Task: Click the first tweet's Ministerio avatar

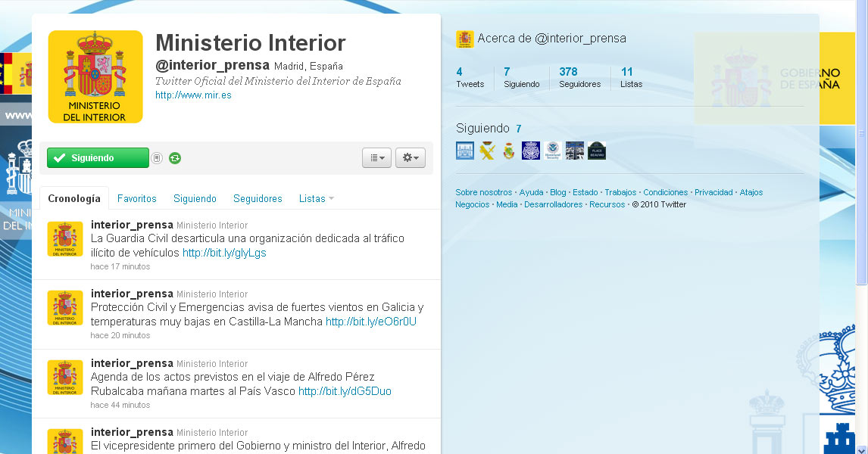Action: 65,239
